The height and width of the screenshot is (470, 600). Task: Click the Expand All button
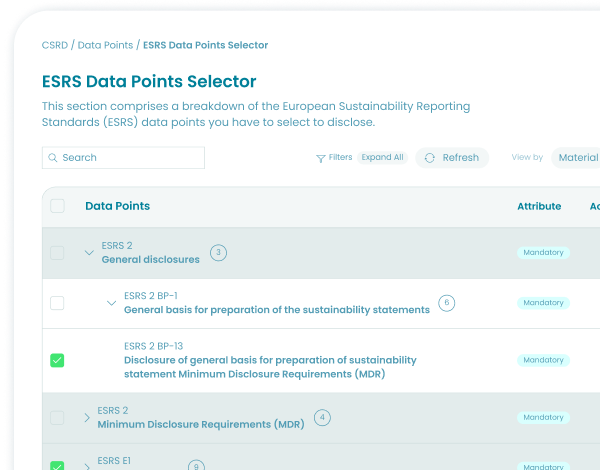382,157
